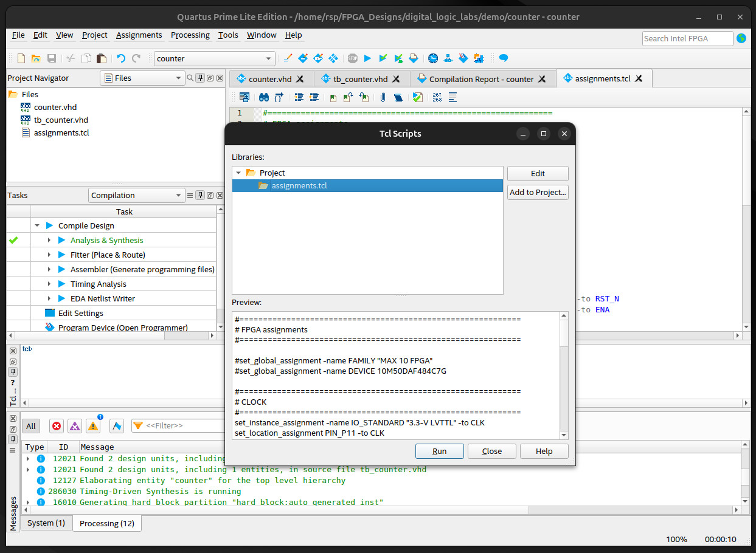The height and width of the screenshot is (553, 756).
Task: Open the Intel FPGA globe icon
Action: point(741,38)
